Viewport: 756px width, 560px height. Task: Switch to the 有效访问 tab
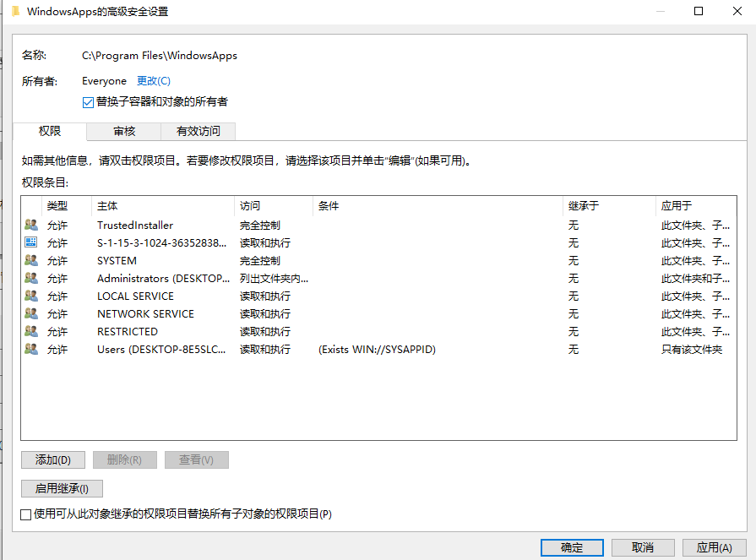pyautogui.click(x=199, y=131)
